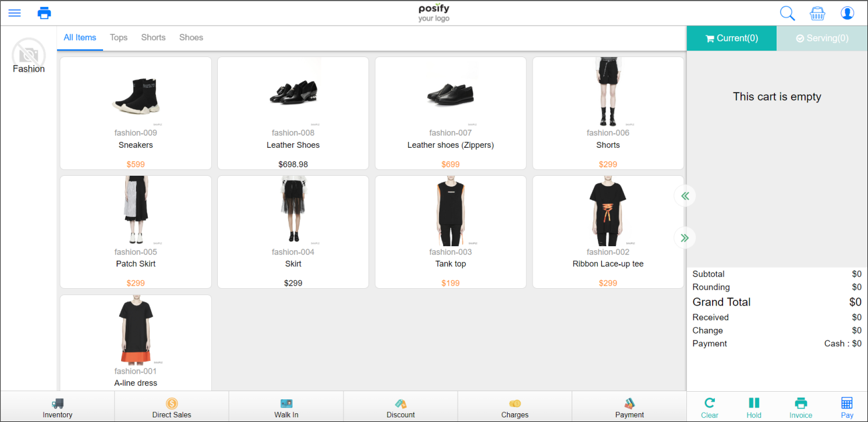Select the Fashion category icon
The width and height of the screenshot is (868, 422).
[29, 56]
